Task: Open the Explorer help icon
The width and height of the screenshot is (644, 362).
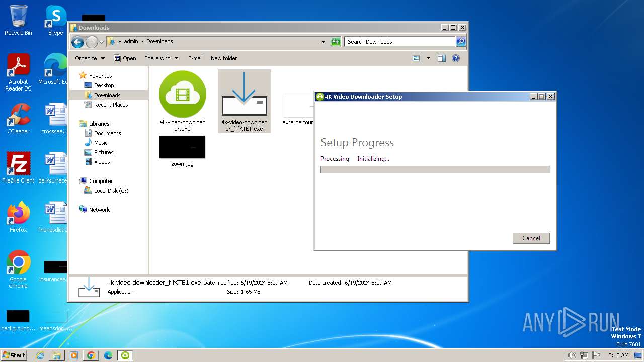Action: [x=456, y=58]
